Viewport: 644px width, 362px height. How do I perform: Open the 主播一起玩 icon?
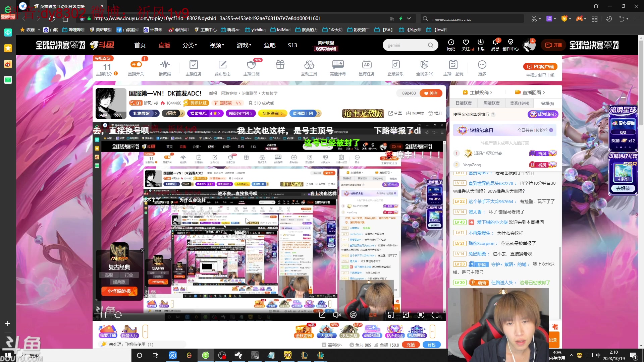pyautogui.click(x=453, y=67)
